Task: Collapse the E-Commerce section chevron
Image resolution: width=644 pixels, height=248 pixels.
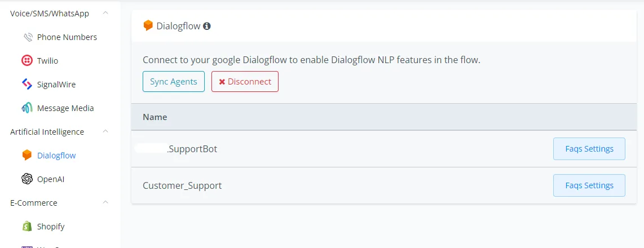Action: [x=105, y=202]
